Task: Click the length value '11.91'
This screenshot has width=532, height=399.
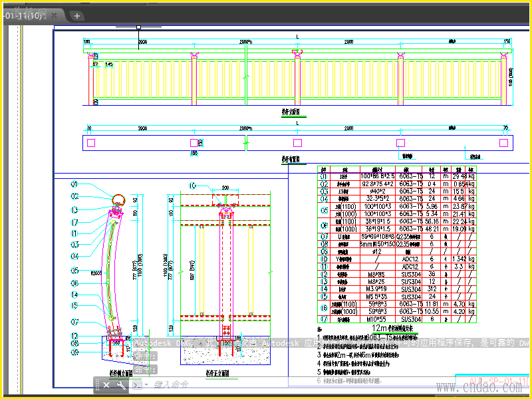Action: pyautogui.click(x=432, y=304)
